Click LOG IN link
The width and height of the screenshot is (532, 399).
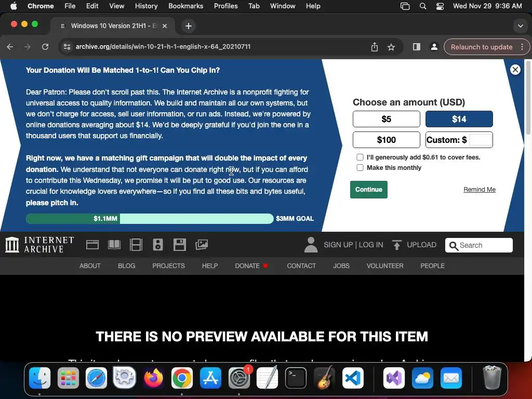pyautogui.click(x=371, y=245)
